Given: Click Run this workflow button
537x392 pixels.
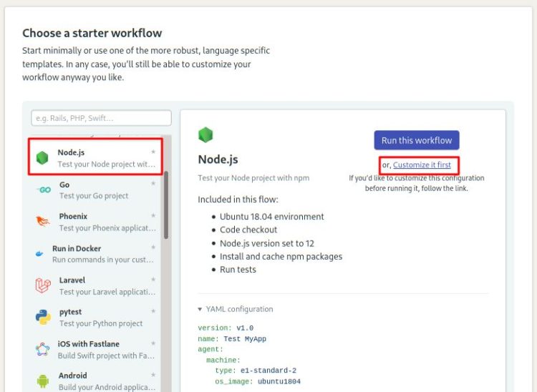Looking at the screenshot, I should click(417, 140).
